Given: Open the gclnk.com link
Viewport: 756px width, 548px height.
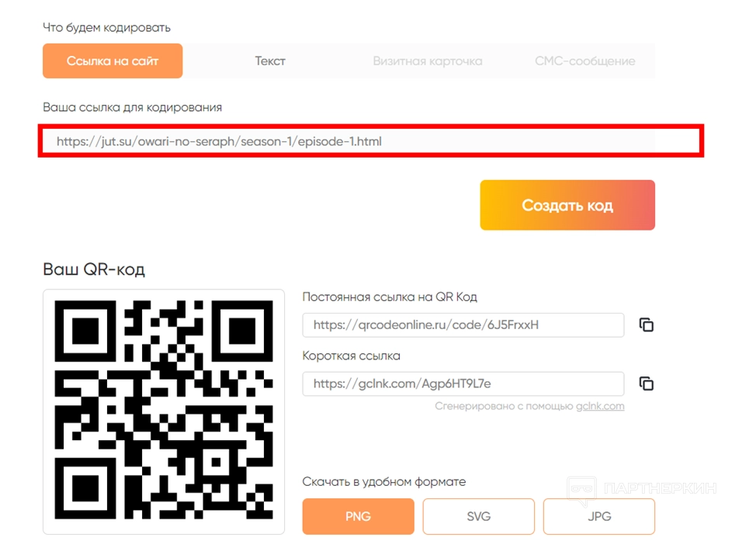Looking at the screenshot, I should coord(600,406).
